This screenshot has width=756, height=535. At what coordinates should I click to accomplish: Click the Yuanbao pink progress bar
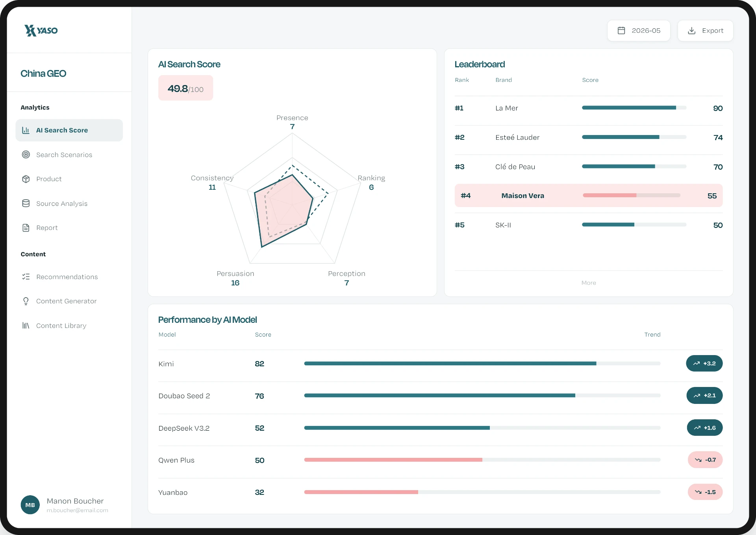482,492
